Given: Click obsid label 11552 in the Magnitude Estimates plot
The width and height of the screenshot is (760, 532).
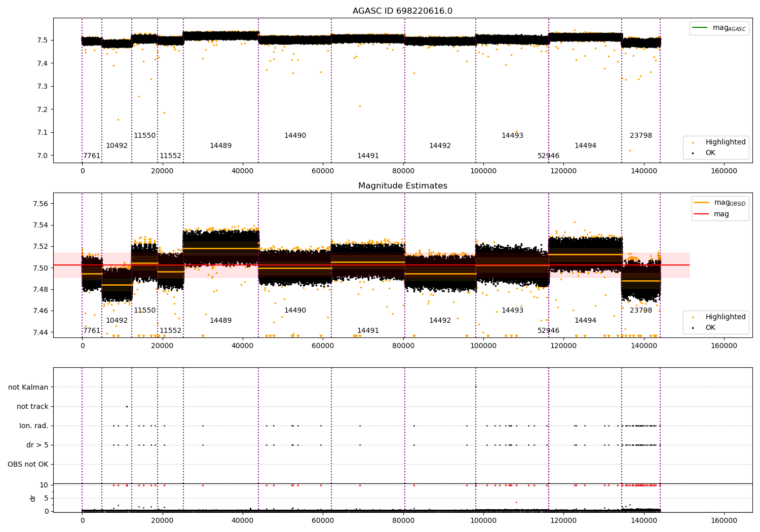Looking at the screenshot, I should tap(170, 330).
